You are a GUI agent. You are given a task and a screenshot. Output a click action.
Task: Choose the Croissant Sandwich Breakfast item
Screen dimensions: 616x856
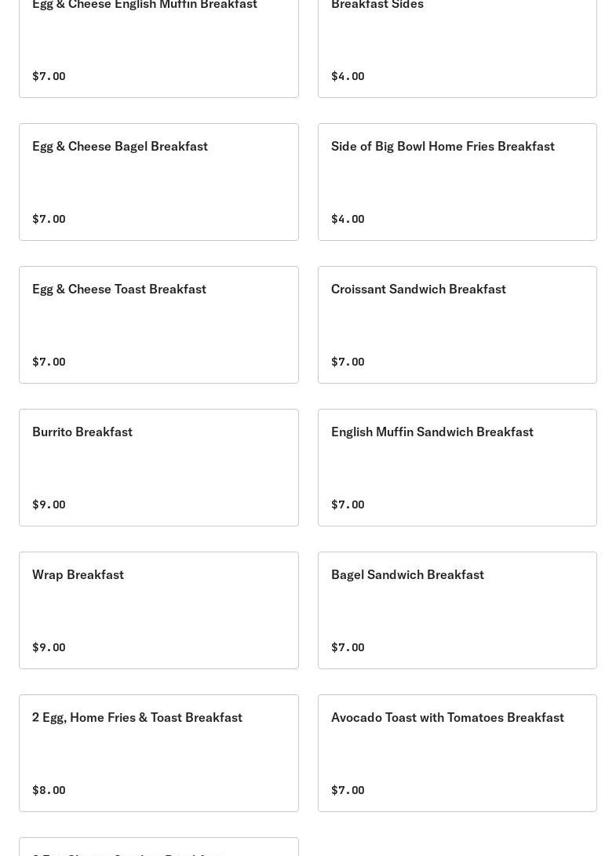pyautogui.click(x=418, y=290)
